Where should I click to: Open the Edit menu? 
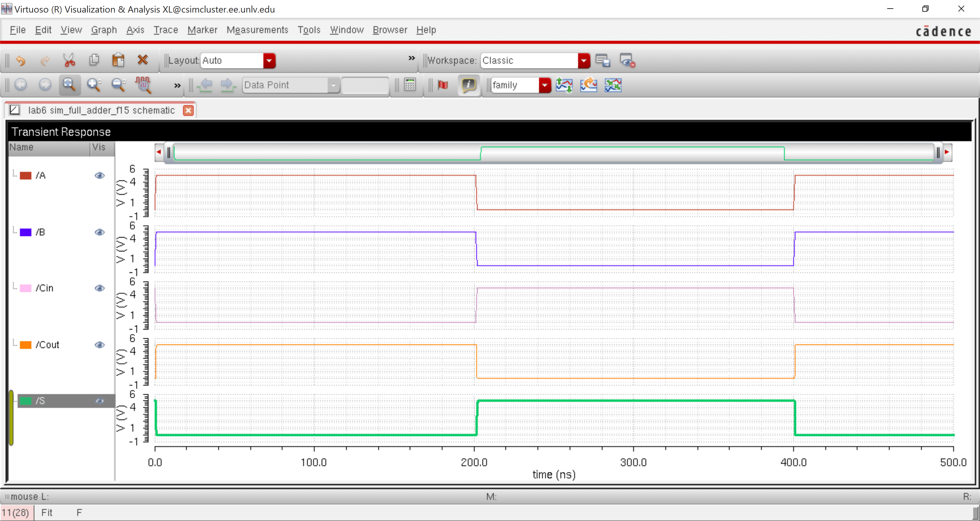pyautogui.click(x=43, y=30)
